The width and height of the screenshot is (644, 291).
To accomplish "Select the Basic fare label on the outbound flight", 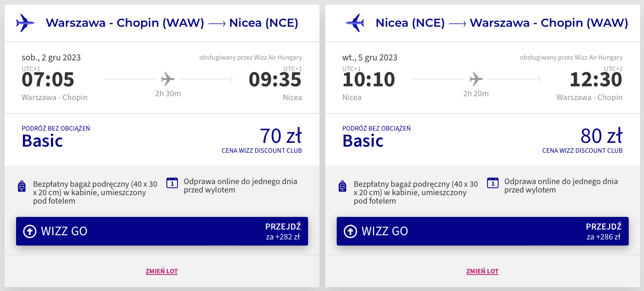I will pos(42,141).
